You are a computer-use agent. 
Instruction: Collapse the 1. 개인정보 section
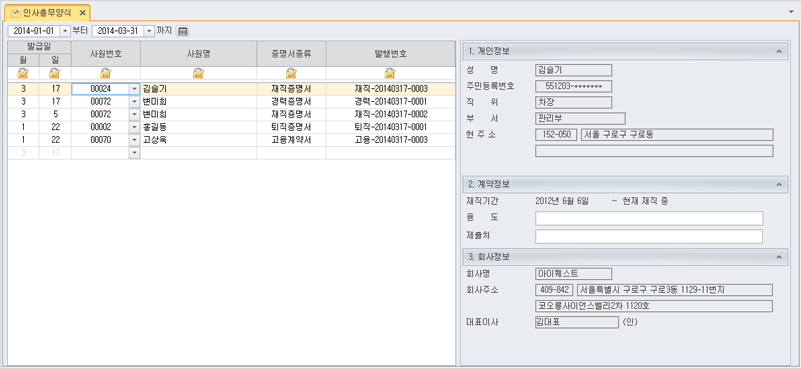(x=778, y=51)
